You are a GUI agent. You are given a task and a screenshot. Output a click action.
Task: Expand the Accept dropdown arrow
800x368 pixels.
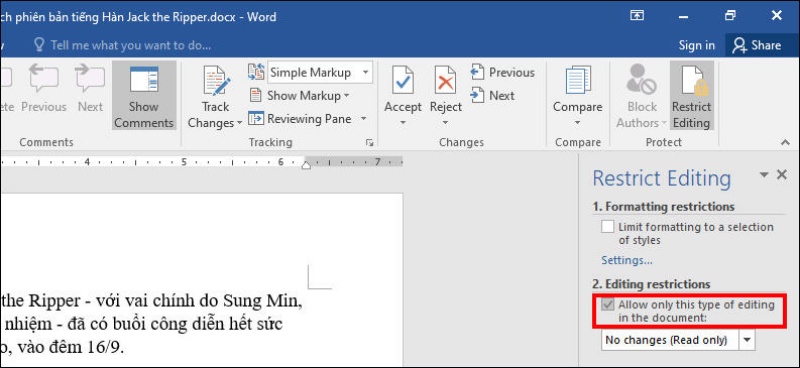(x=403, y=123)
